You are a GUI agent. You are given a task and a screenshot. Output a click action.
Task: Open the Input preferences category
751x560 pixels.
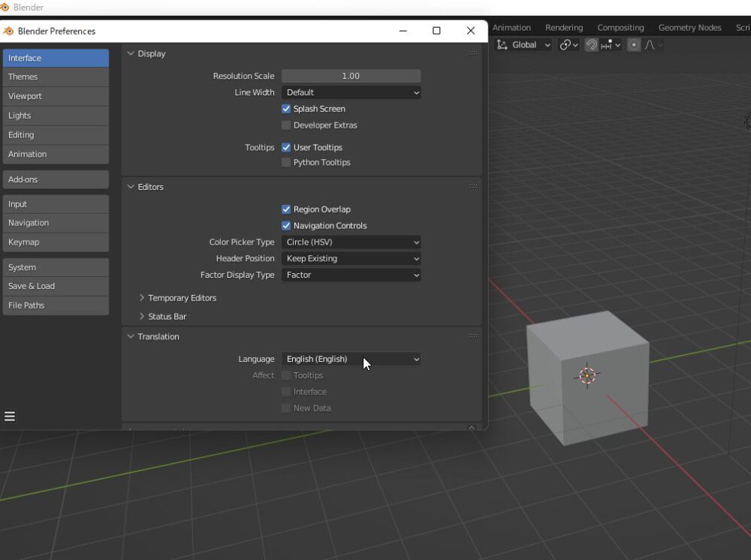pyautogui.click(x=56, y=204)
